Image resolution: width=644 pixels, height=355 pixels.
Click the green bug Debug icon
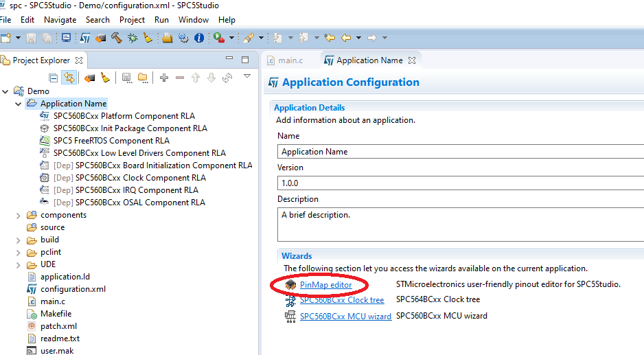pyautogui.click(x=133, y=38)
